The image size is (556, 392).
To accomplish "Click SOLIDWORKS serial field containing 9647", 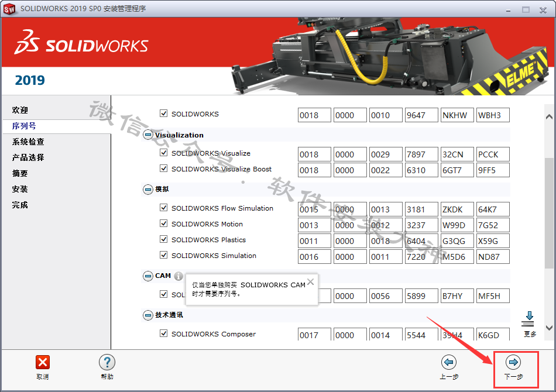I will (x=421, y=115).
